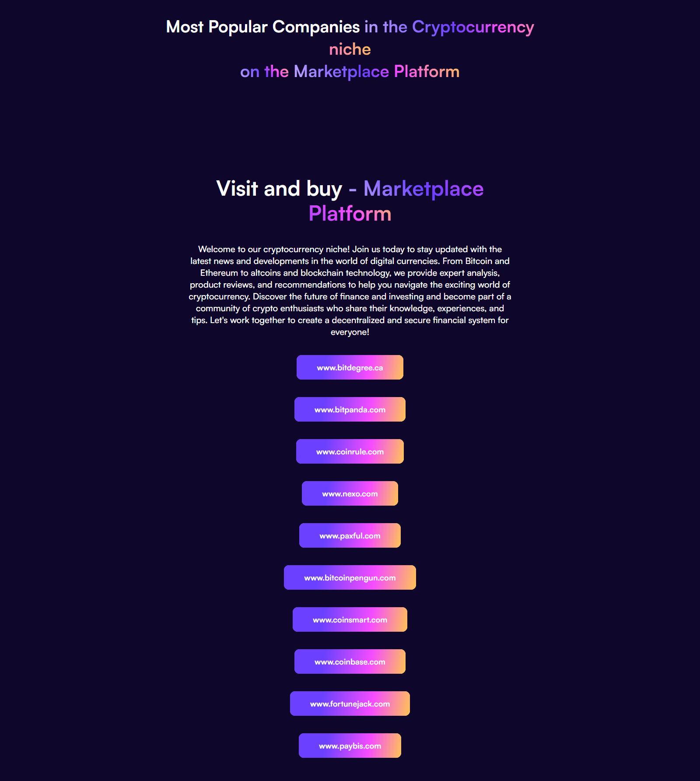Screen dimensions: 700x781
Task: Click the gradient 'in the Cryptocurrency' heading text
Action: [x=449, y=27]
